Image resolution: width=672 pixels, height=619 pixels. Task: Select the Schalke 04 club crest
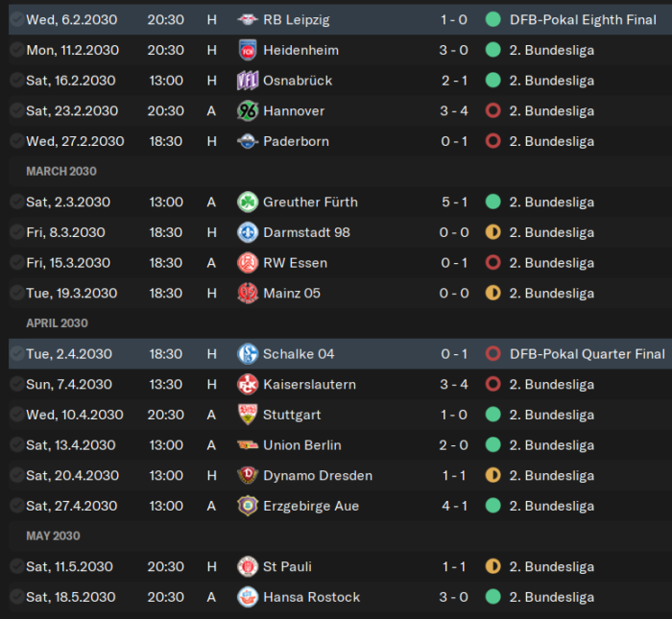(248, 354)
